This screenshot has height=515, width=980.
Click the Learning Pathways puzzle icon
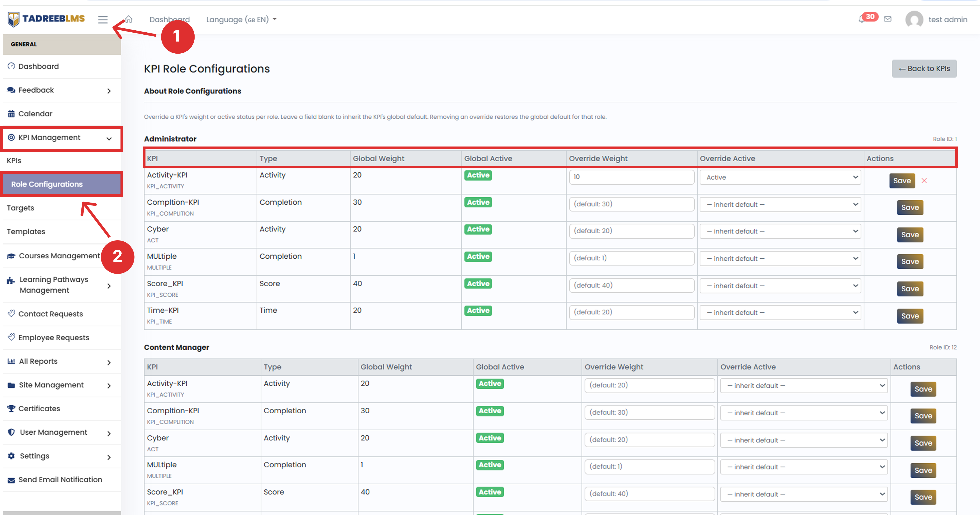click(11, 281)
